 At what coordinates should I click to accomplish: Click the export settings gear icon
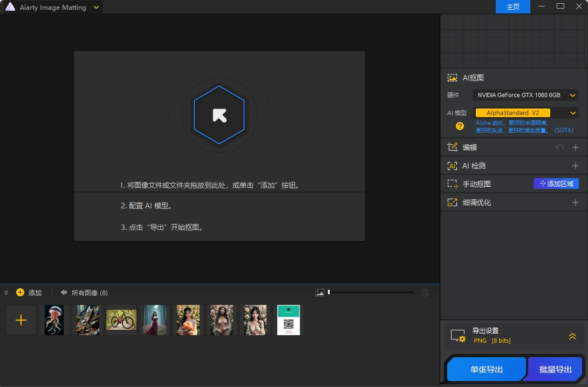[458, 336]
